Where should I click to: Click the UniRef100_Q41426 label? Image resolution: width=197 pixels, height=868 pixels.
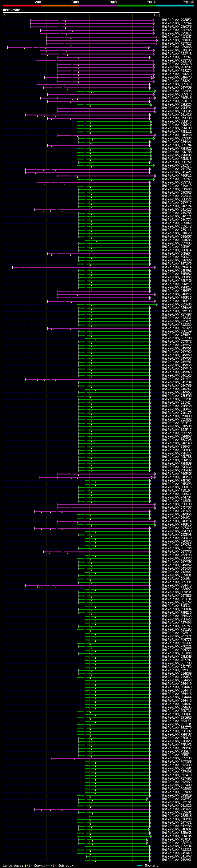[x=177, y=115]
